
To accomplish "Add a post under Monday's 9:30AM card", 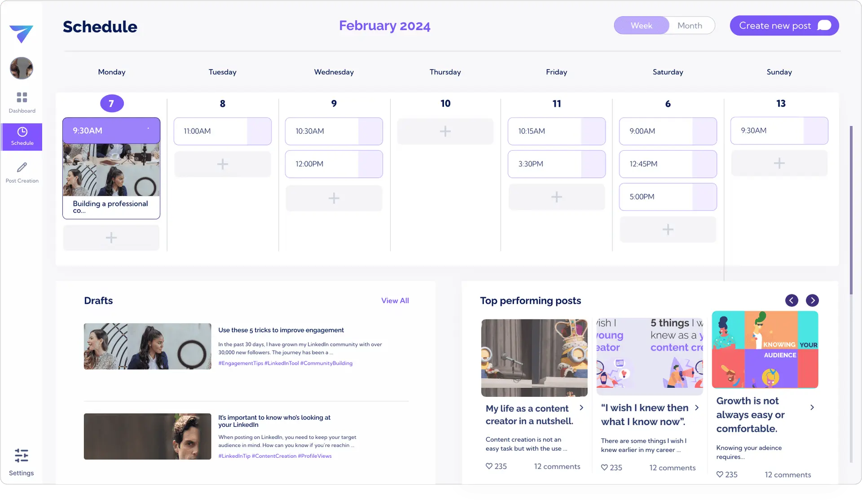I will point(111,237).
